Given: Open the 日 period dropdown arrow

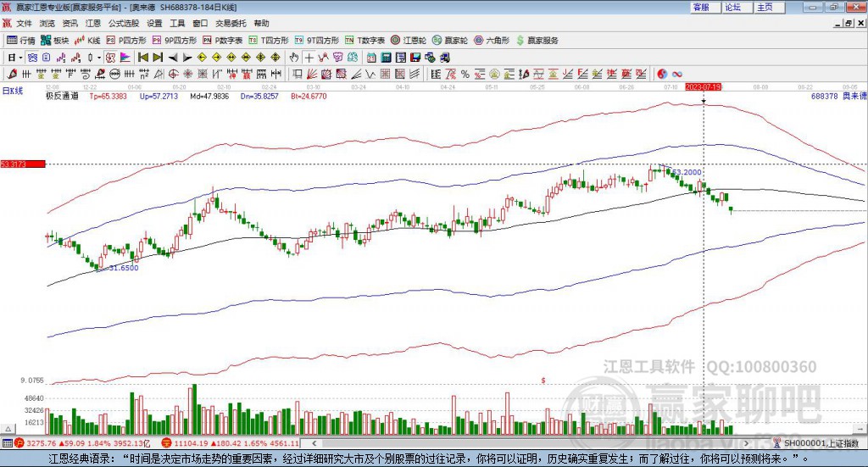Looking at the screenshot, I should click(x=20, y=58).
